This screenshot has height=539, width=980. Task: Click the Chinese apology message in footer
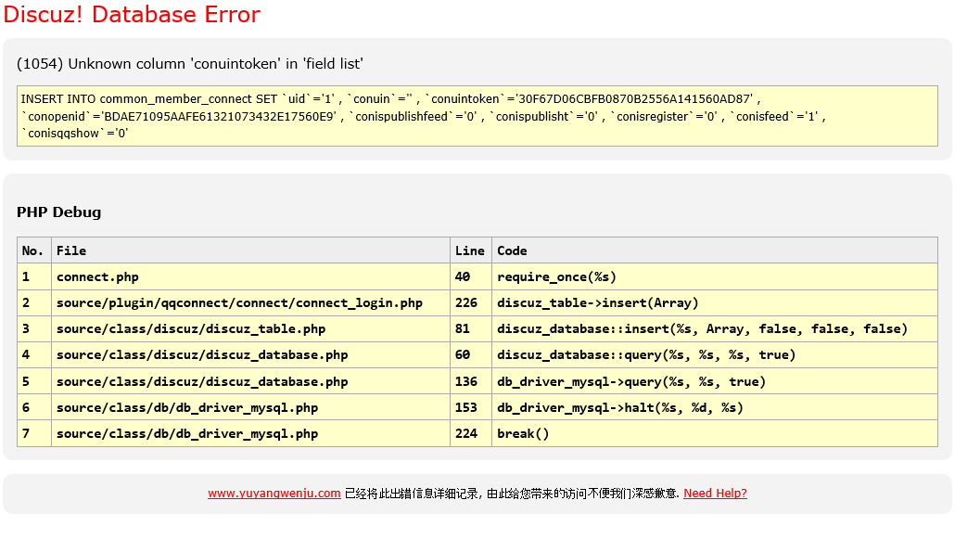pos(512,494)
